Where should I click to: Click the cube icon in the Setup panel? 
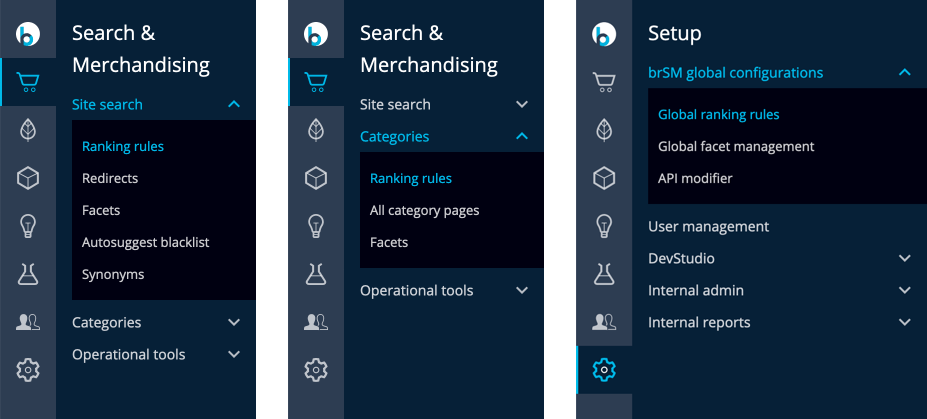(604, 178)
